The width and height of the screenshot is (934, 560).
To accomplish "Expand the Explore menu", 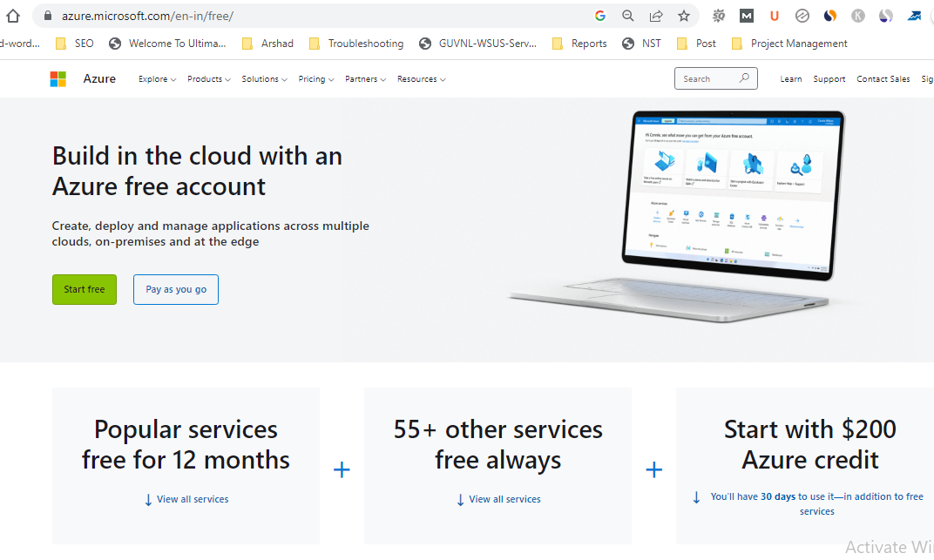I will tap(157, 79).
